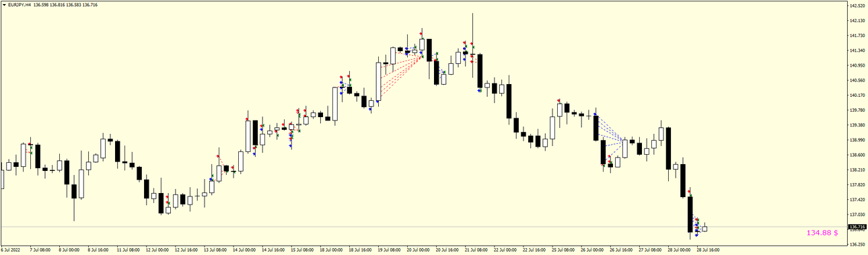The image size is (868, 255).
Task: Click the 18 Jul 00:00 time label
Action: pyautogui.click(x=330, y=250)
